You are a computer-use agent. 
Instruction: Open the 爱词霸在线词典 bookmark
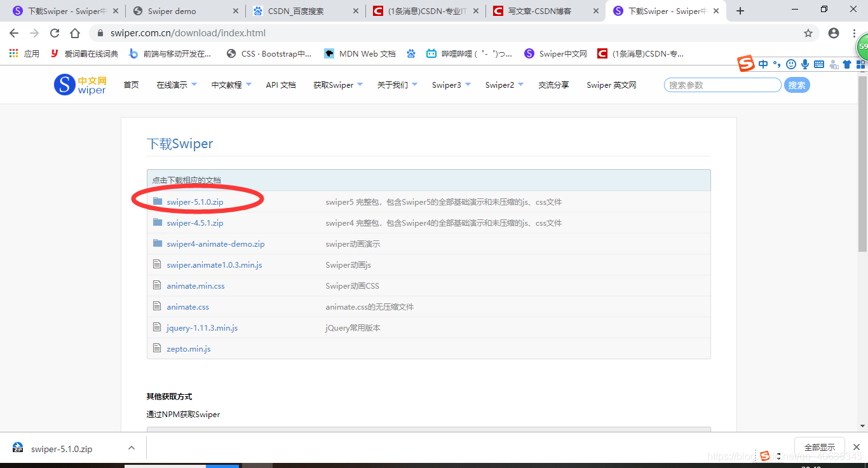(84, 53)
